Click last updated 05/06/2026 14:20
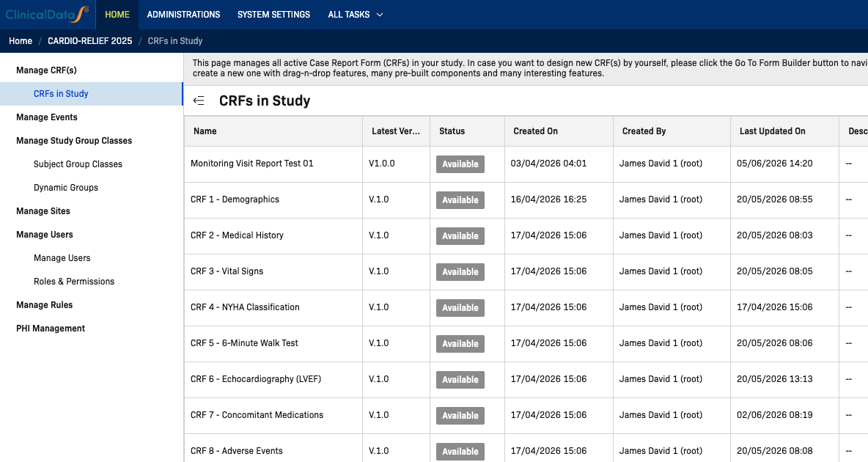The height and width of the screenshot is (462, 868). click(x=774, y=164)
